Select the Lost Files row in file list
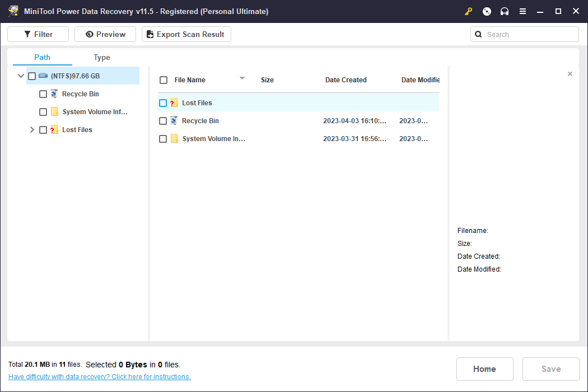 [298, 103]
